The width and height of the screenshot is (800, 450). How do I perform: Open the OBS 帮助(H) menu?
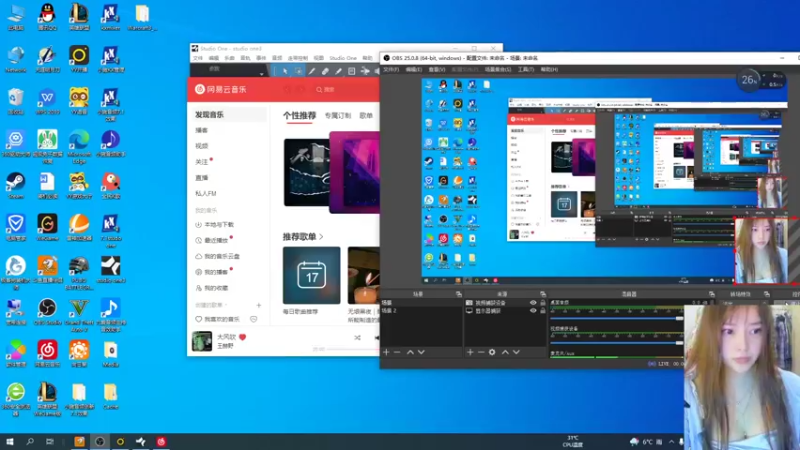pos(549,69)
